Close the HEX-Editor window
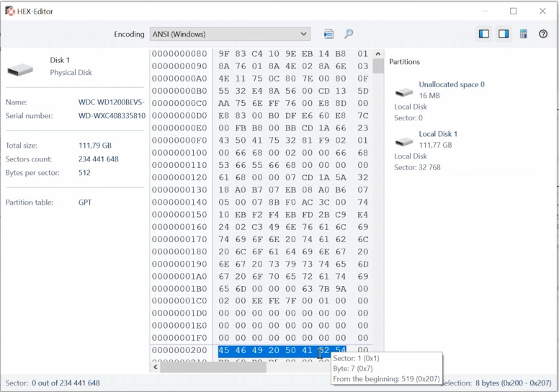 click(542, 11)
